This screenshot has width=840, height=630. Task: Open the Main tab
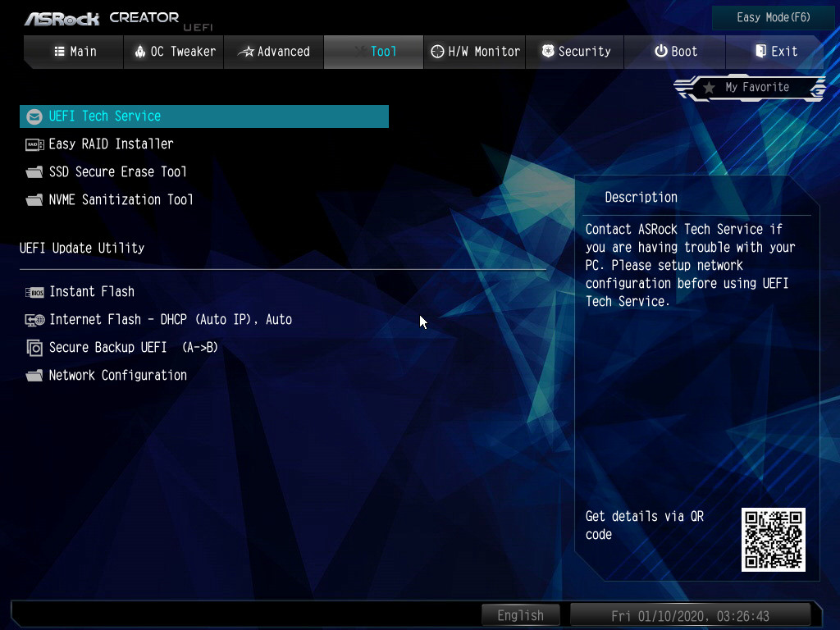74,52
